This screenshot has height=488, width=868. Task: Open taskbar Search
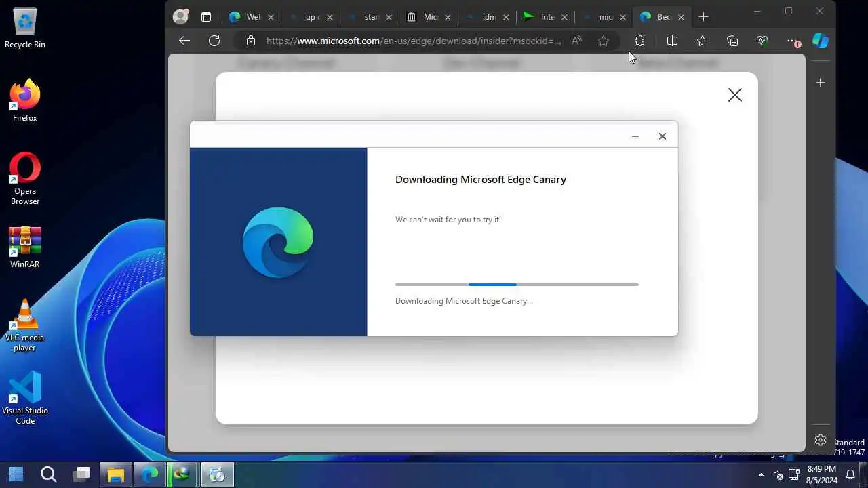tap(48, 474)
